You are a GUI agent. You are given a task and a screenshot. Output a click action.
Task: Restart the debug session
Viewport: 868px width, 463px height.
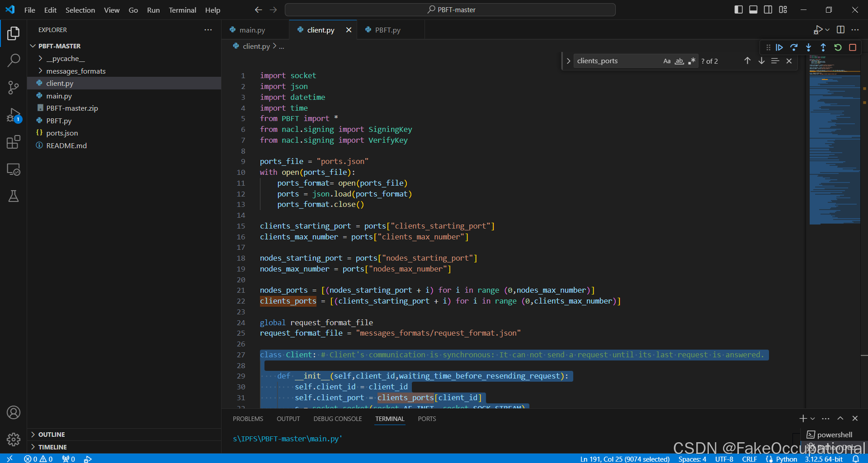(x=838, y=47)
